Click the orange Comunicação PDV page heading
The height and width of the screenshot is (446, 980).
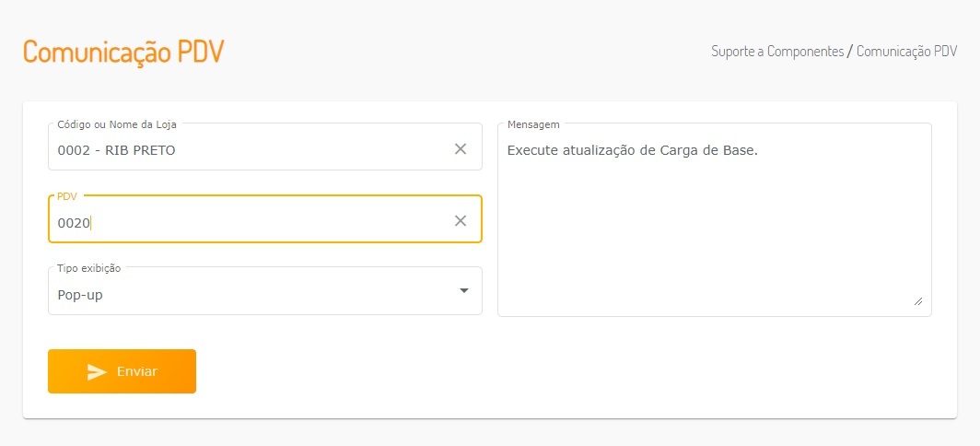123,52
